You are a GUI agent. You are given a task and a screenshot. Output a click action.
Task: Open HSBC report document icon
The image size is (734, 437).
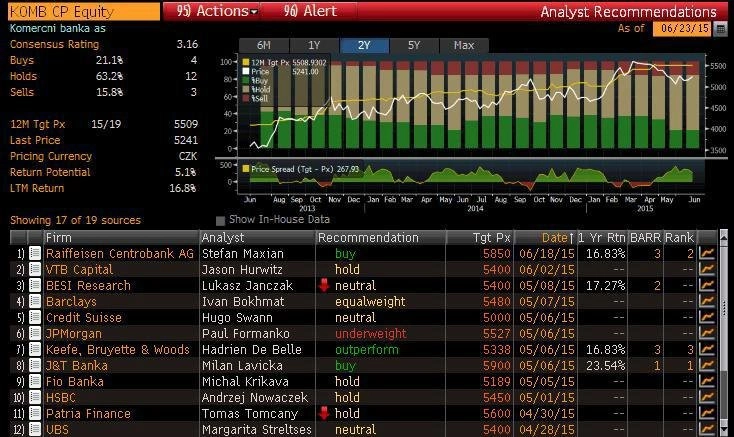tap(35, 397)
